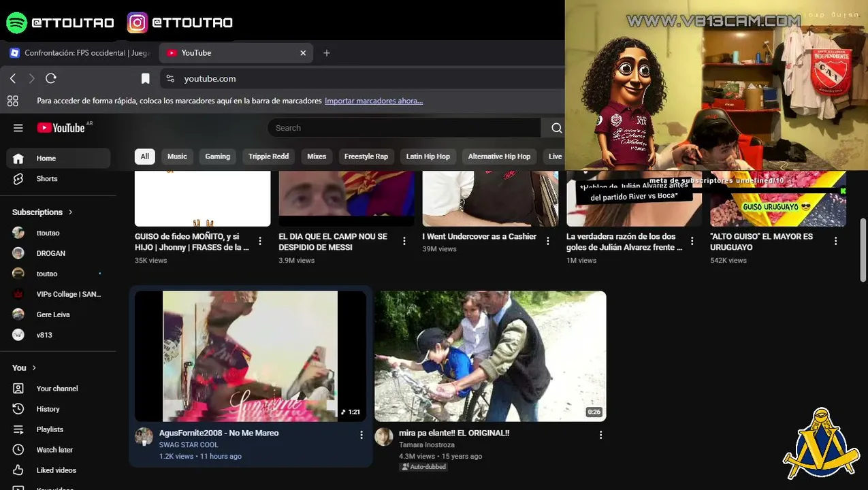Open the site information icon in address bar
Viewport: 868px width, 490px height.
(x=170, y=78)
